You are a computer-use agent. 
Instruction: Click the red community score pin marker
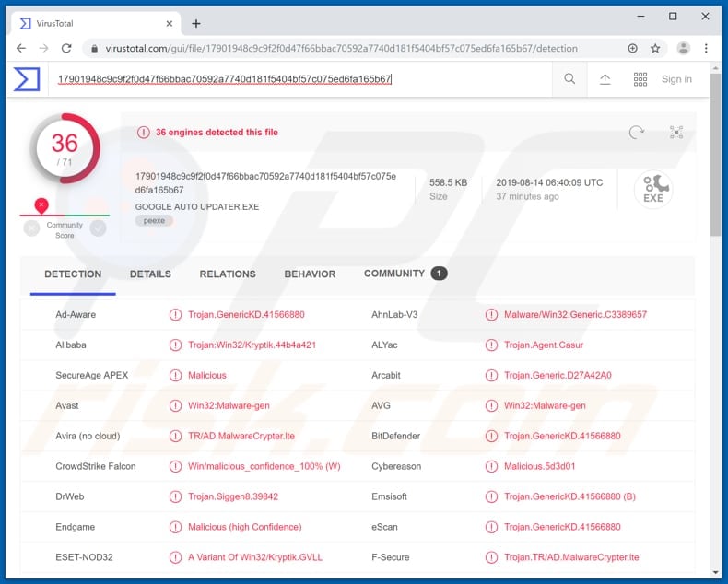[x=41, y=205]
